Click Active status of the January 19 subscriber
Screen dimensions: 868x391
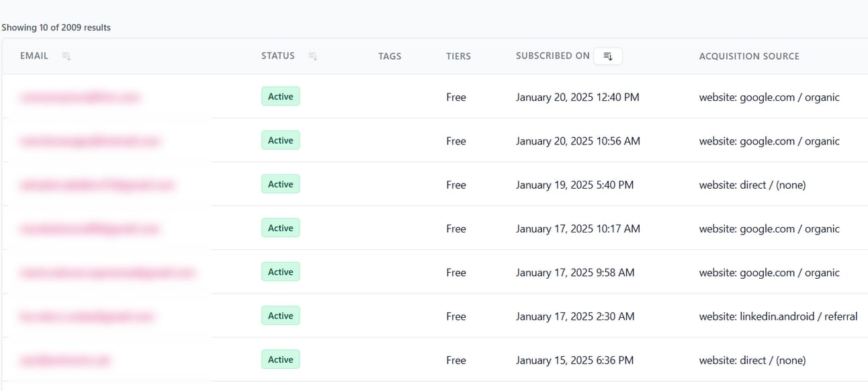coord(280,184)
